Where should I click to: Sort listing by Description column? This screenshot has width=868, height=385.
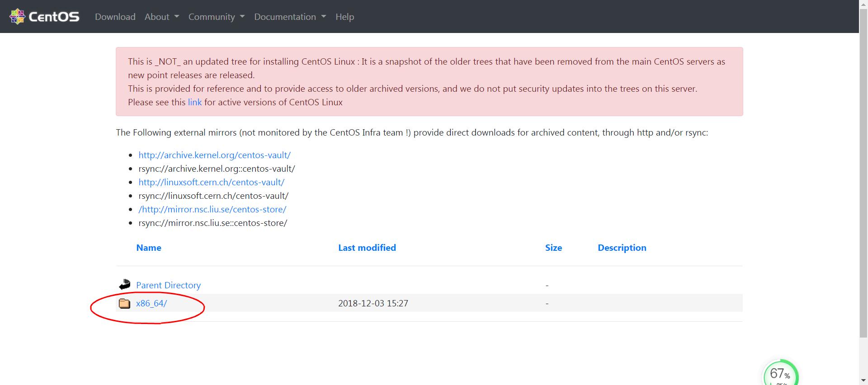622,248
